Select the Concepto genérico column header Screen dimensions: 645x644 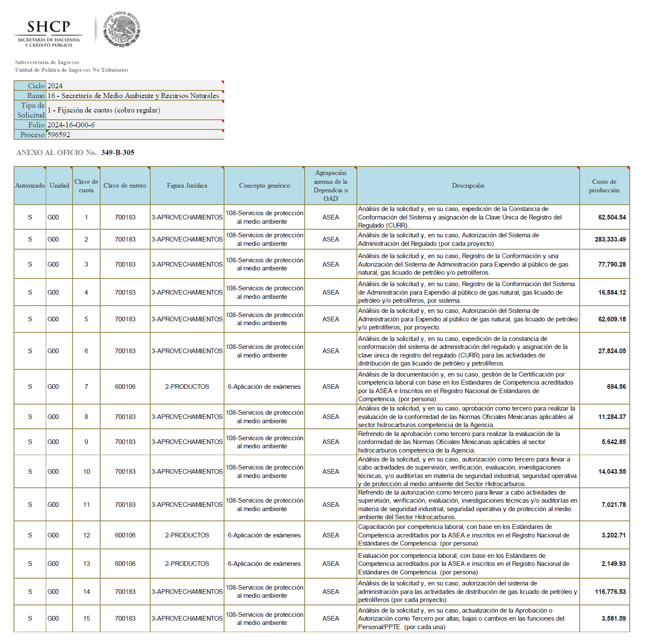(264, 186)
